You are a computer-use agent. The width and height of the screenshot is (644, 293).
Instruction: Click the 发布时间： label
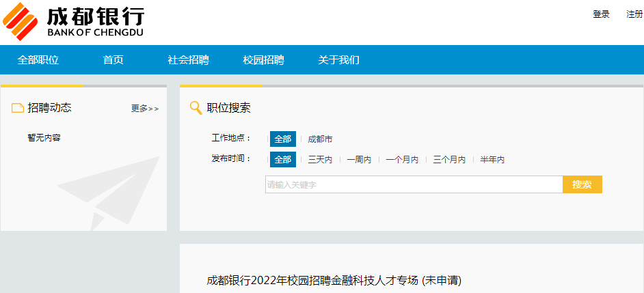tap(231, 158)
